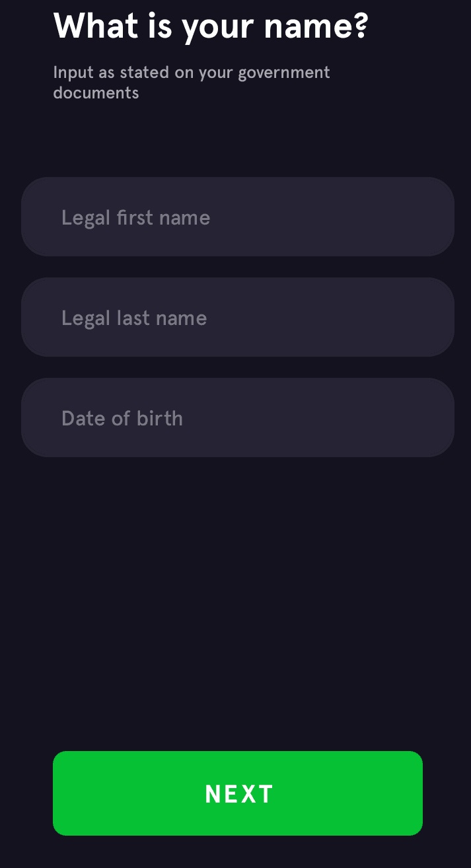Click the "What is your name?" heading

coord(211,26)
